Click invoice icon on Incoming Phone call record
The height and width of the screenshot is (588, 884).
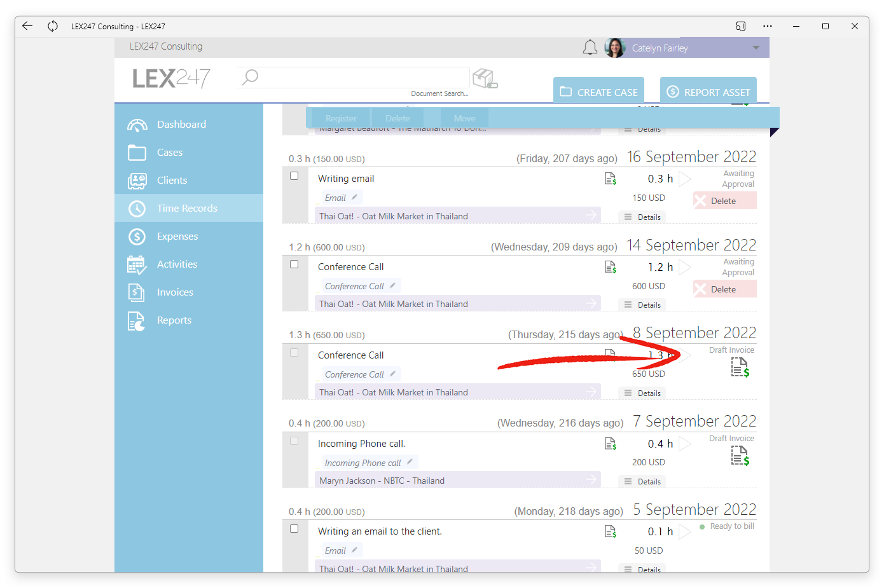click(610, 444)
